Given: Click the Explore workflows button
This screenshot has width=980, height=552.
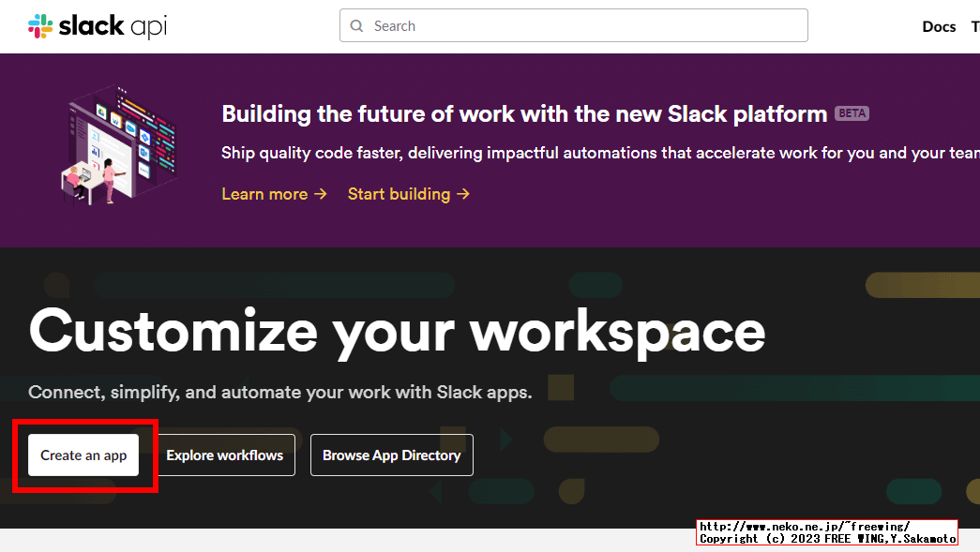Looking at the screenshot, I should tap(225, 455).
